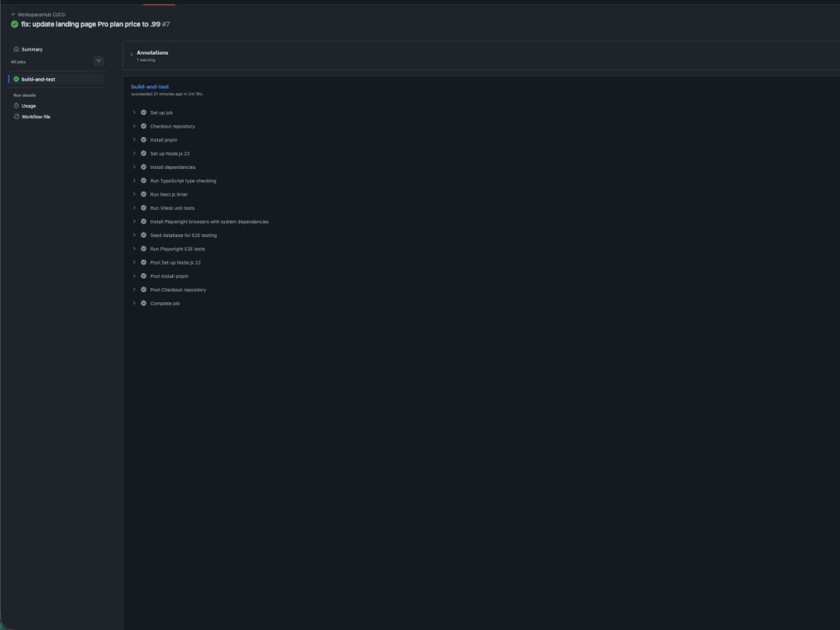Click the 1 warning text under Annotations
Image resolution: width=840 pixels, height=630 pixels.
(145, 60)
